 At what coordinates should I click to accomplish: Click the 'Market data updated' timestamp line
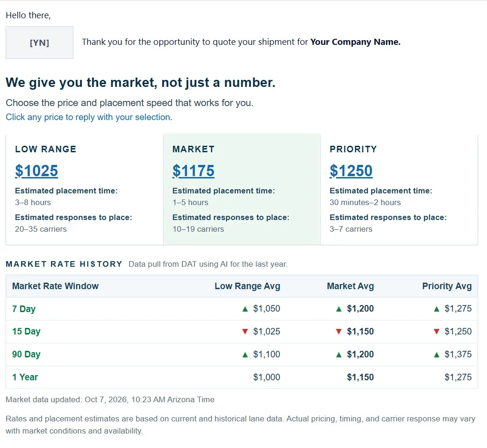coord(110,399)
